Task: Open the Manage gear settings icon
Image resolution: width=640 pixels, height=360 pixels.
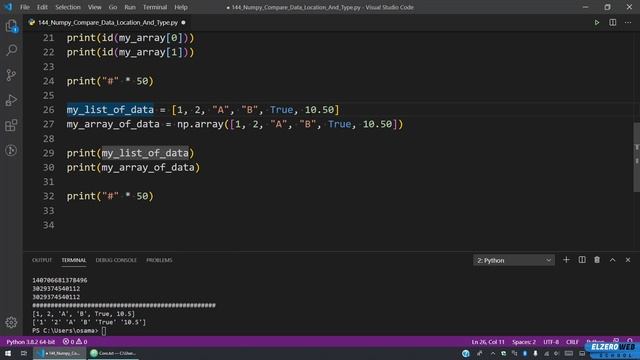Action: pyautogui.click(x=11, y=322)
